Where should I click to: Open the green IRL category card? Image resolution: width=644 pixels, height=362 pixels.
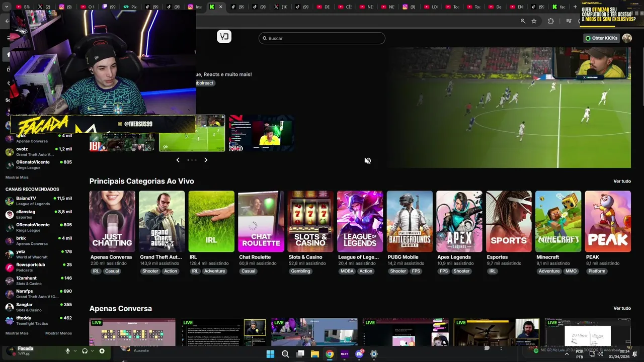(211, 221)
